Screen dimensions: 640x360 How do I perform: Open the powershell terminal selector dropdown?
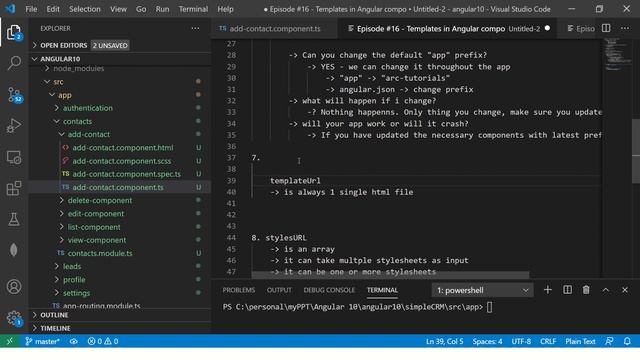482,290
